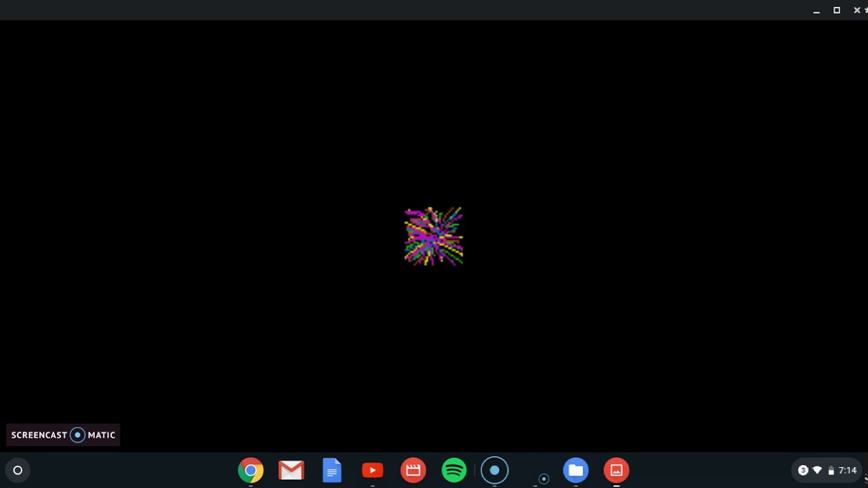The width and height of the screenshot is (868, 488).
Task: Close the window
Action: (857, 10)
